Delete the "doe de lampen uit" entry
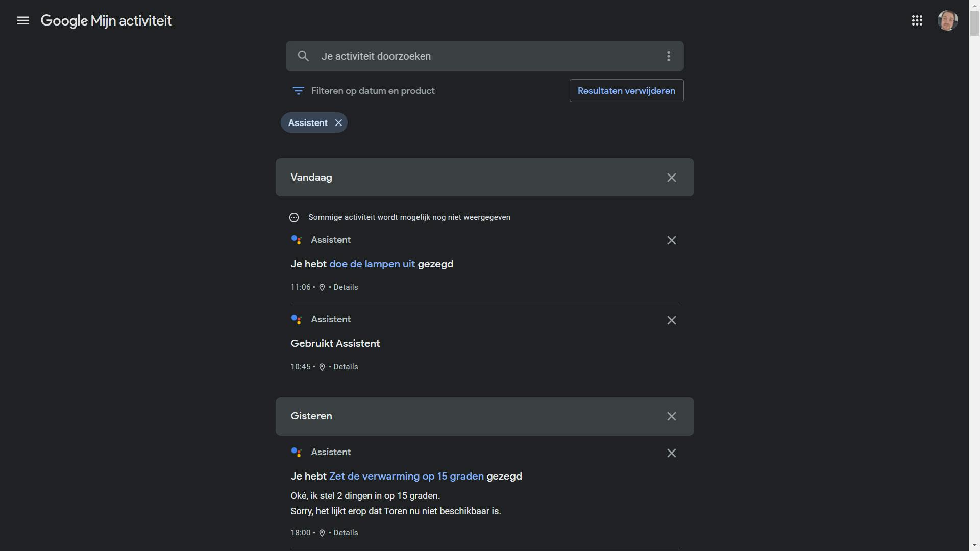Viewport: 980px width, 551px height. pos(671,240)
